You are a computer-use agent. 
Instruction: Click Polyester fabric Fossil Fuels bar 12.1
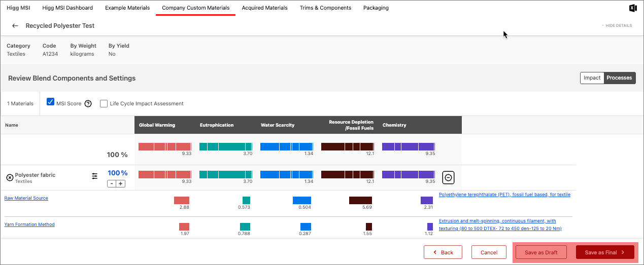(348, 174)
